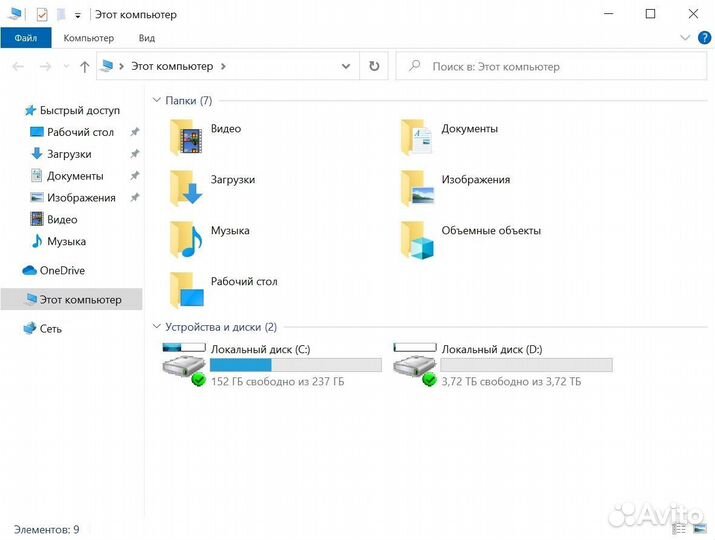Open the Музыка folder icon in main pane

coord(186,239)
